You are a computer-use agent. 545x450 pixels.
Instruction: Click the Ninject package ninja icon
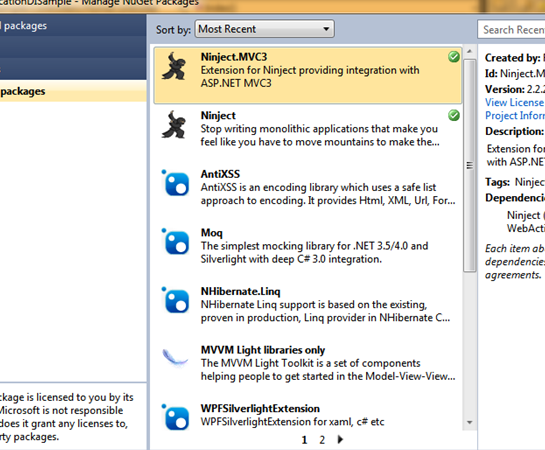[x=175, y=124]
